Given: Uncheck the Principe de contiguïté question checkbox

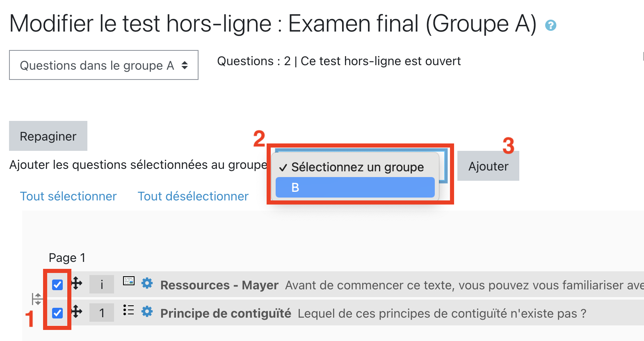Looking at the screenshot, I should 57,313.
